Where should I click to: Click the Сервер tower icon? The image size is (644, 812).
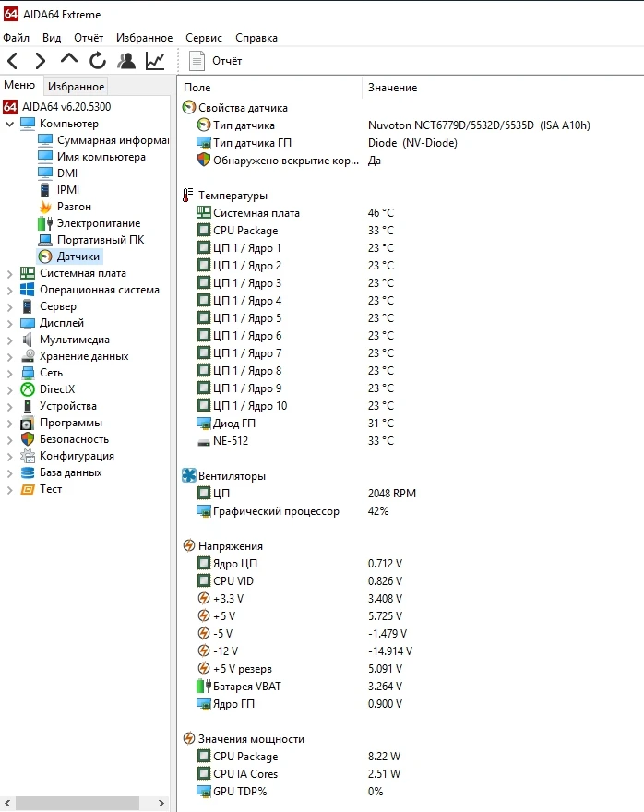(x=28, y=306)
